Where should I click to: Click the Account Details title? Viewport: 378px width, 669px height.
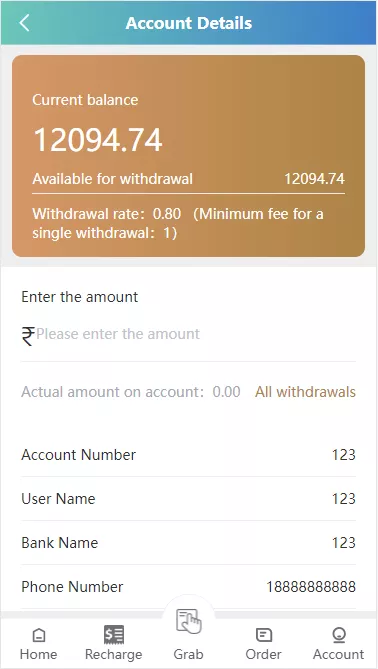tap(189, 23)
